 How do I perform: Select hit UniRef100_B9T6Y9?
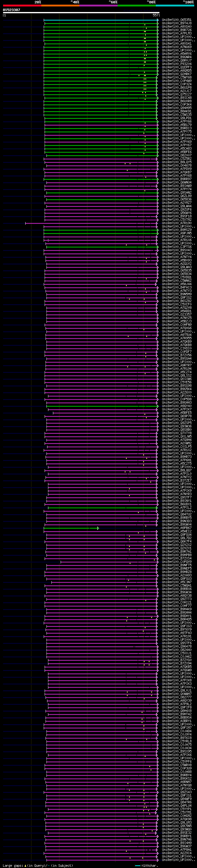[x=177, y=629]
